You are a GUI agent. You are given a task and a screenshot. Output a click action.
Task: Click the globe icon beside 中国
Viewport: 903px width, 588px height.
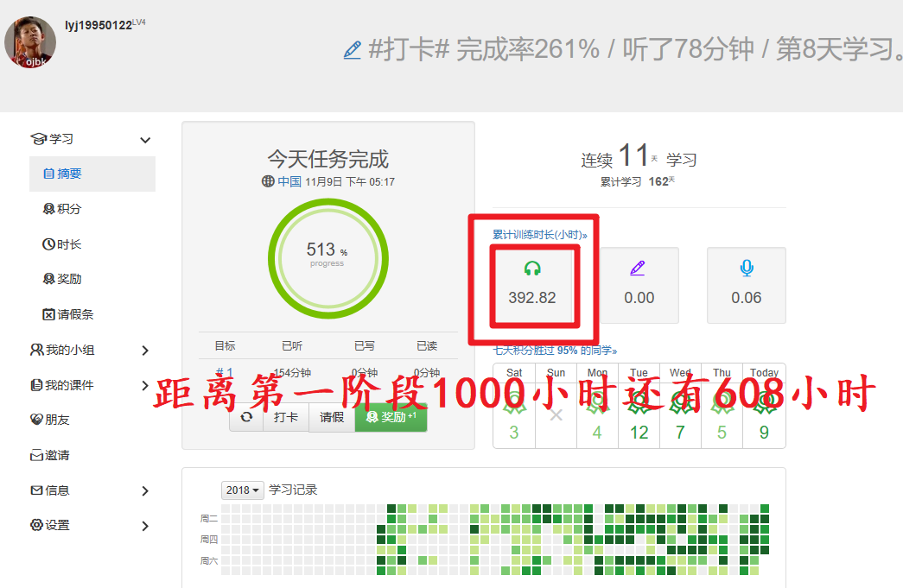pyautogui.click(x=268, y=181)
